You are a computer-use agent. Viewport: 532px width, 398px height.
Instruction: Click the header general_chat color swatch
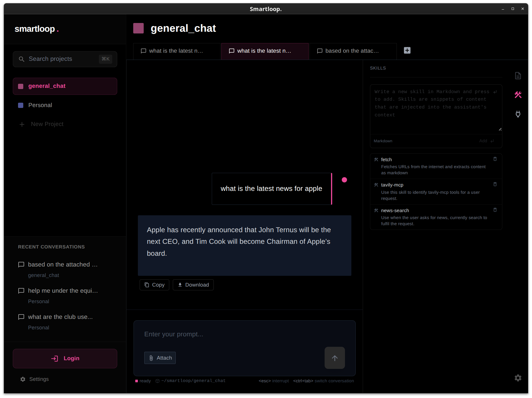[x=138, y=28]
